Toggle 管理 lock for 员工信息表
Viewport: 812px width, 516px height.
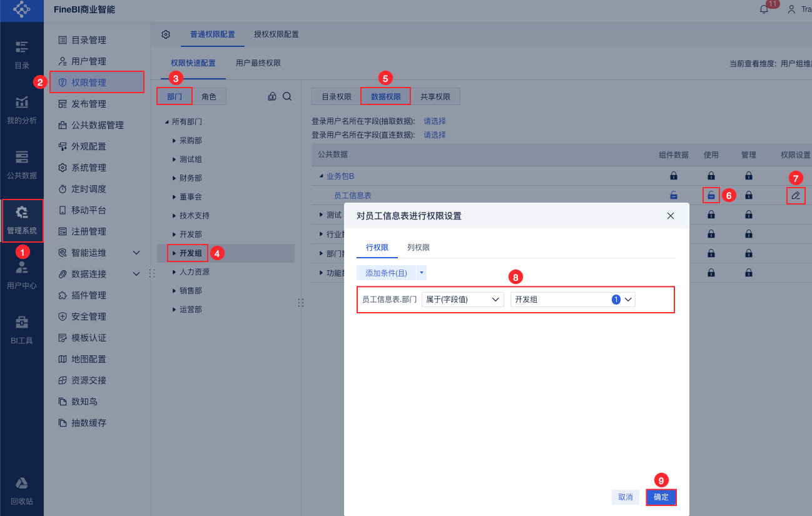pyautogui.click(x=749, y=195)
